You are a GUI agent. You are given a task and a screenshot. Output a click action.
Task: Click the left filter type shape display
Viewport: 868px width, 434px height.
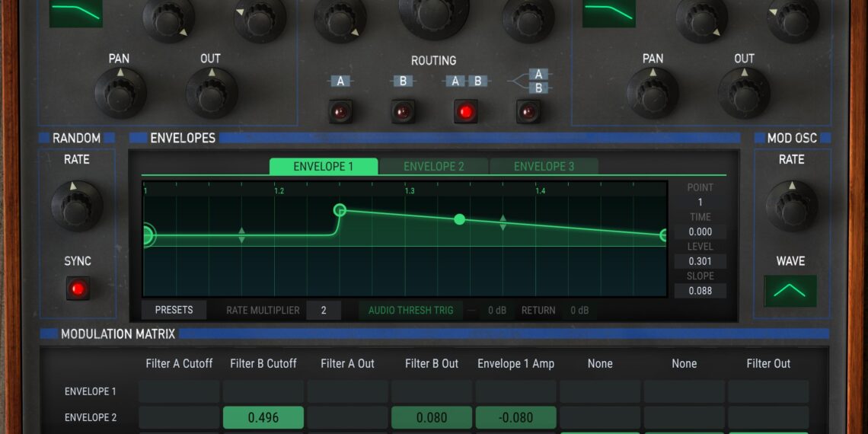click(x=76, y=12)
